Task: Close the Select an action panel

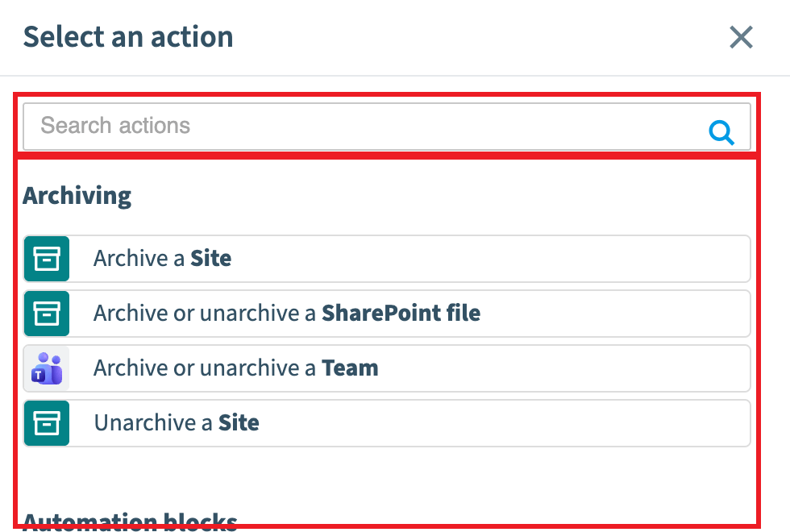Action: [x=741, y=37]
